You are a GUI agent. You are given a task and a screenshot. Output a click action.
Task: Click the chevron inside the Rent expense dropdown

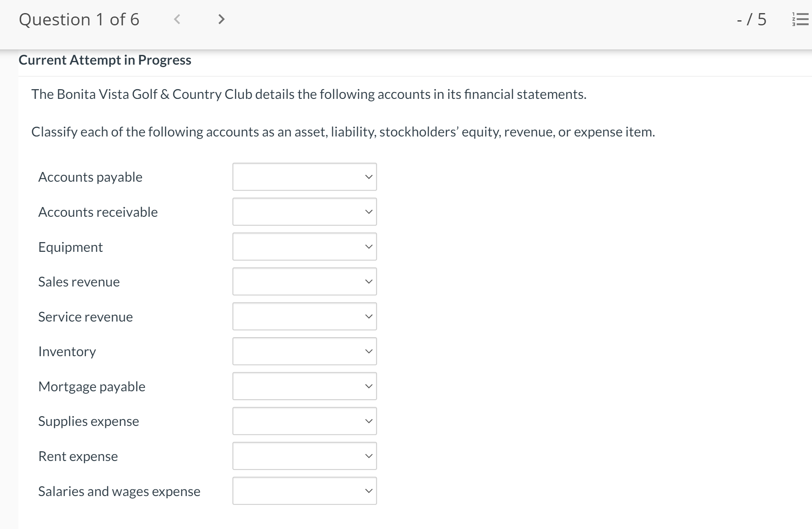pos(368,455)
